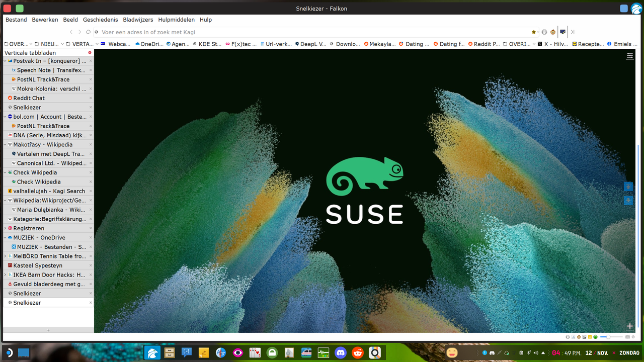Open the Mekayla... bookmark
This screenshot has width=644, height=362.
click(380, 44)
